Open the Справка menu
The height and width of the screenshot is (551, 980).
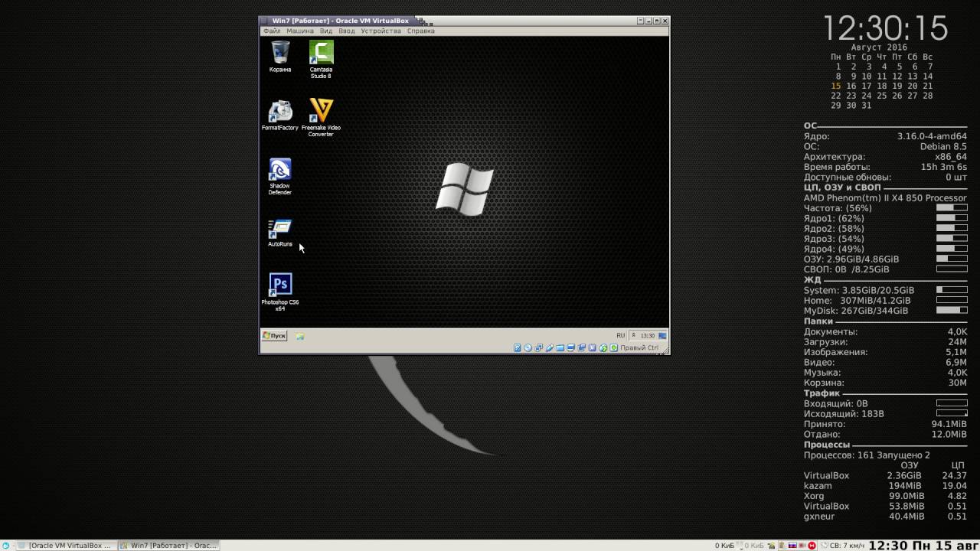point(421,31)
